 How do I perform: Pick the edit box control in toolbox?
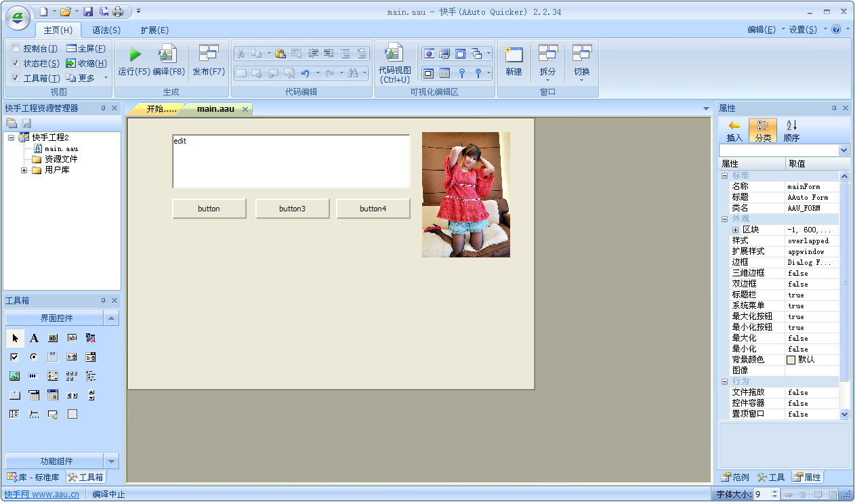point(72,338)
